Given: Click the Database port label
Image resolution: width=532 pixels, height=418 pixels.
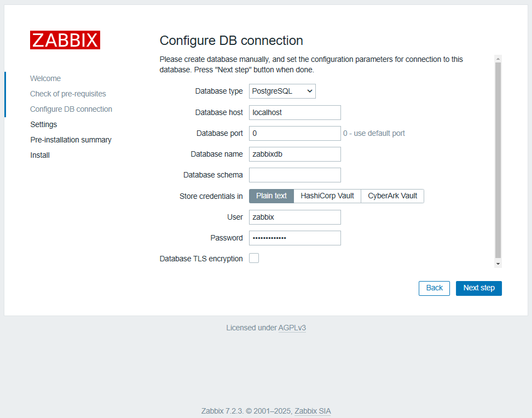Looking at the screenshot, I should [219, 134].
